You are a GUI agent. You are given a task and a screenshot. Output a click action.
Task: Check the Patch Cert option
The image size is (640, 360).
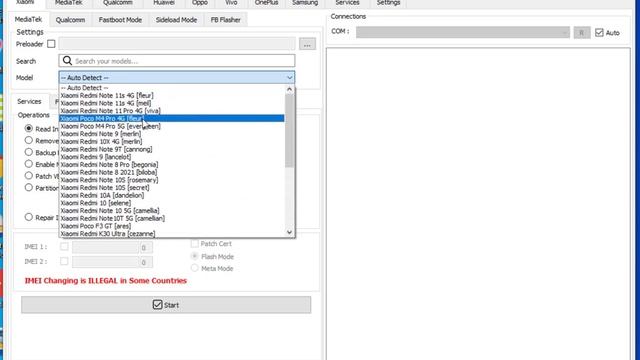coord(195,244)
